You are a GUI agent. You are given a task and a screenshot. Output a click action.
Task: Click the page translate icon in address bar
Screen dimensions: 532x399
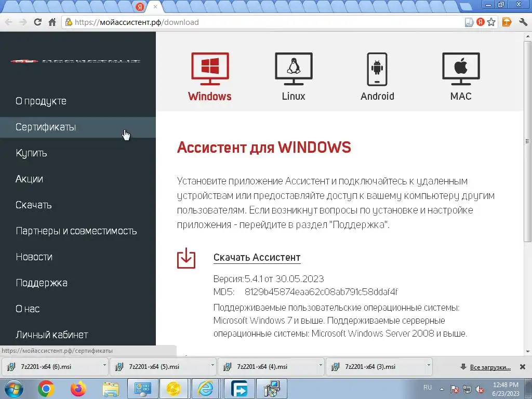[469, 23]
